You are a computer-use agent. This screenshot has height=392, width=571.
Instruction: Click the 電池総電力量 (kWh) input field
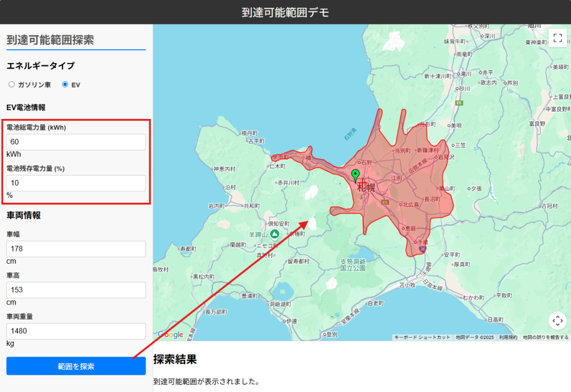(76, 142)
